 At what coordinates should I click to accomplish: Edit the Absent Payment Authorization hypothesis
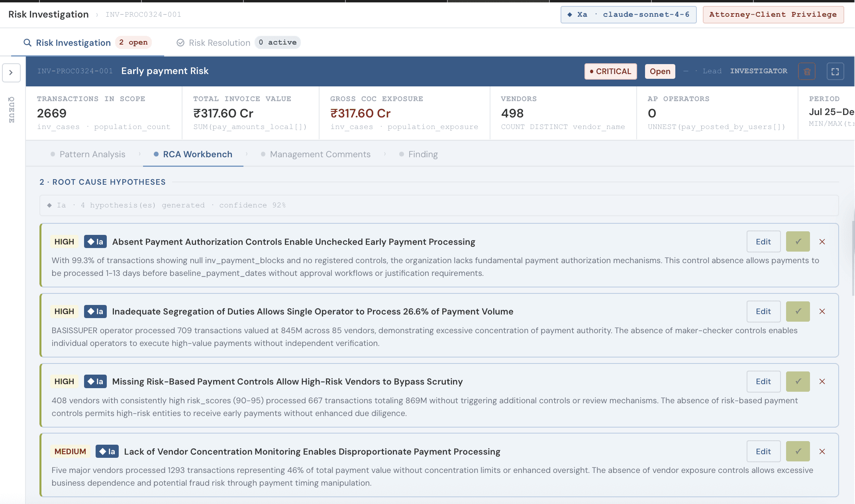click(x=763, y=242)
